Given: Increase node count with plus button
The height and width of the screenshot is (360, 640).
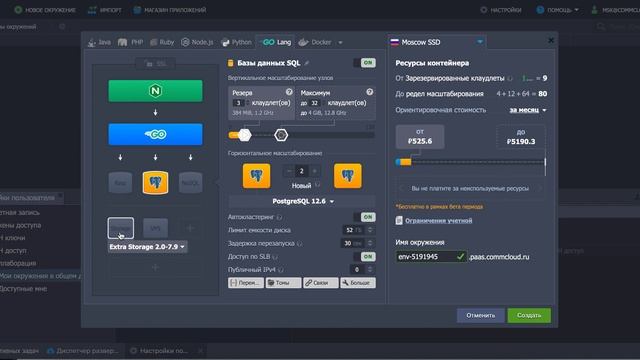Looking at the screenshot, I should coord(314,171).
